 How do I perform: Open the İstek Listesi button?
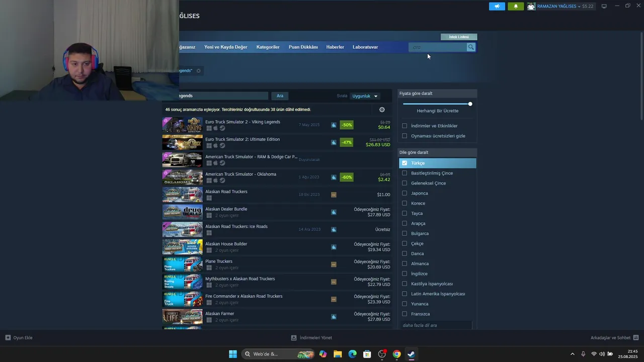[x=459, y=37]
